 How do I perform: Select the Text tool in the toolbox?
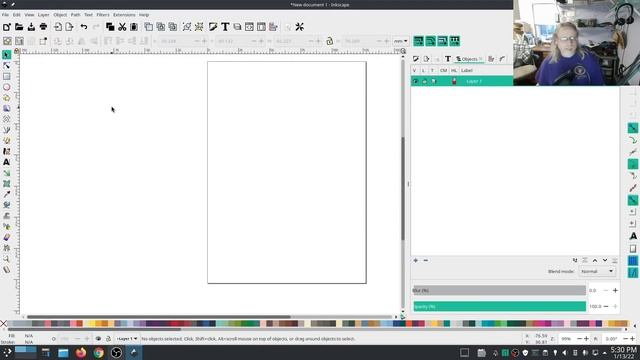(x=7, y=162)
